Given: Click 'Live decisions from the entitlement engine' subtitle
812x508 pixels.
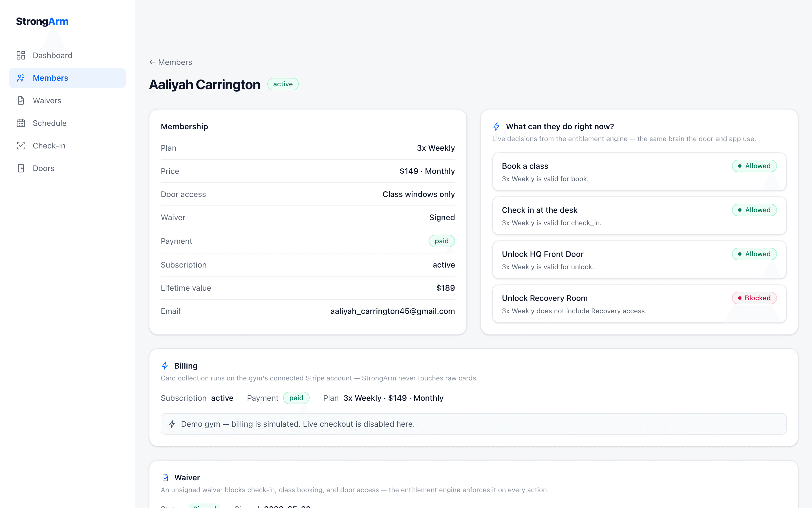Looking at the screenshot, I should click(624, 139).
